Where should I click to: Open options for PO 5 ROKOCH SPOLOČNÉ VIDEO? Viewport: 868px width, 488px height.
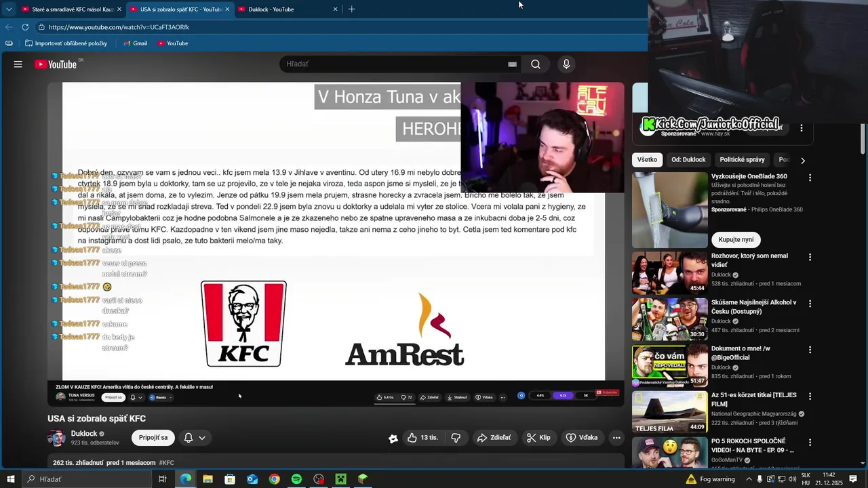(810, 442)
